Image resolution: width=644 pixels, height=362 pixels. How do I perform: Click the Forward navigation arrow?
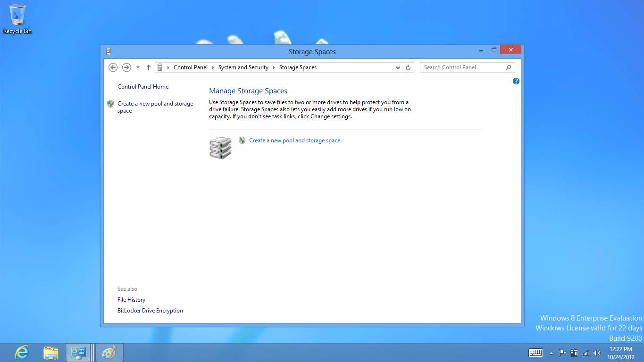point(126,67)
